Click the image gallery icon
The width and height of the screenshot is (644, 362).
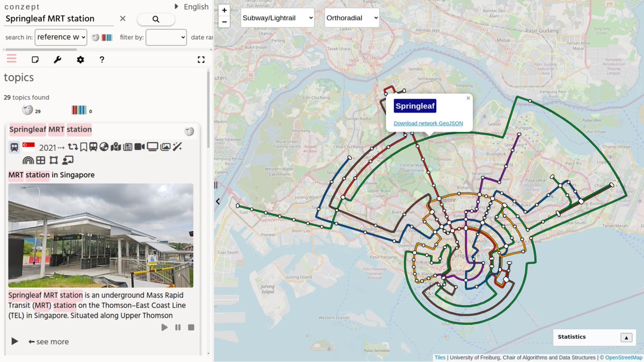165,147
